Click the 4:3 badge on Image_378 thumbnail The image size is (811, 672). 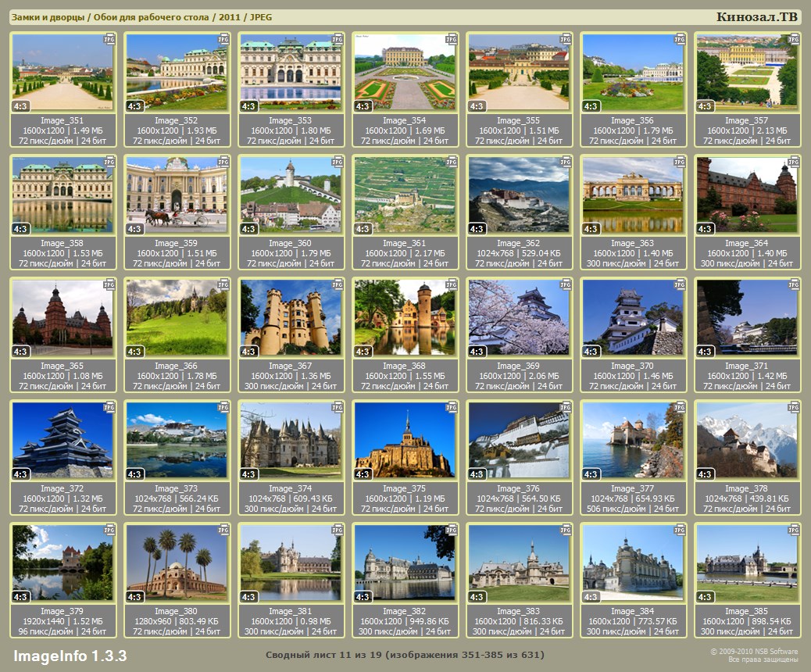706,474
